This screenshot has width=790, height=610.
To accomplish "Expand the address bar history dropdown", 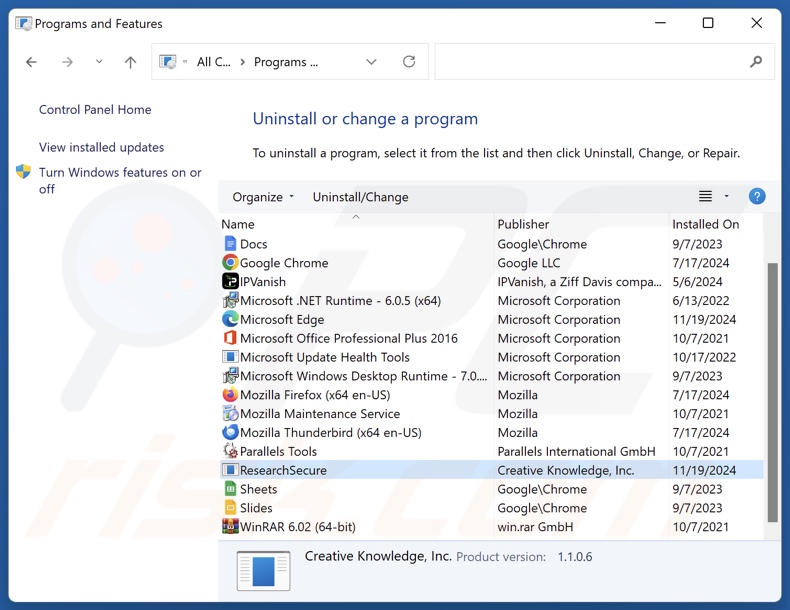I will click(x=371, y=62).
